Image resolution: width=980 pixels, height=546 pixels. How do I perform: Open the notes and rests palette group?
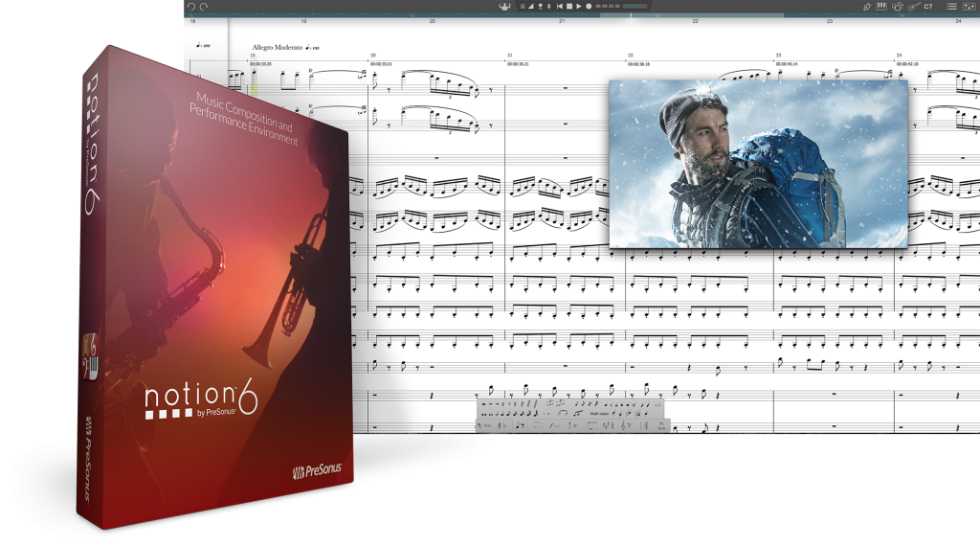[521, 425]
